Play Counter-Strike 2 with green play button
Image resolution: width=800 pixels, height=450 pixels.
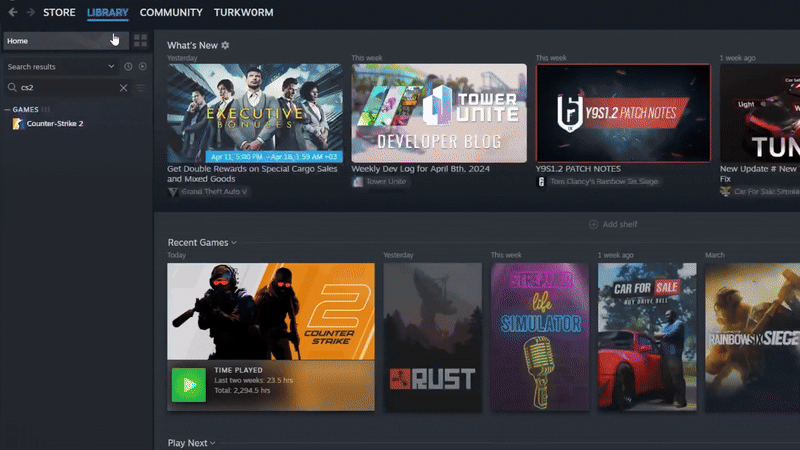[189, 385]
